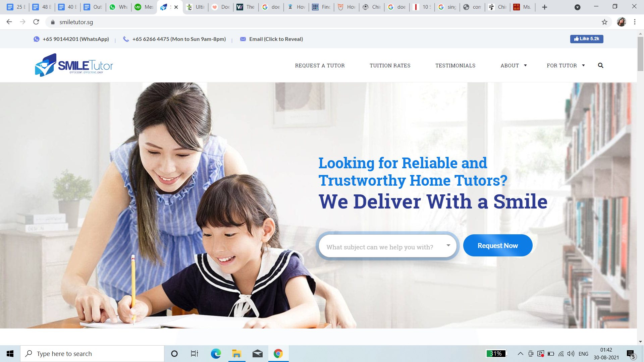The image size is (644, 362).
Task: Open the TUITION RATES menu item
Action: pos(390,66)
